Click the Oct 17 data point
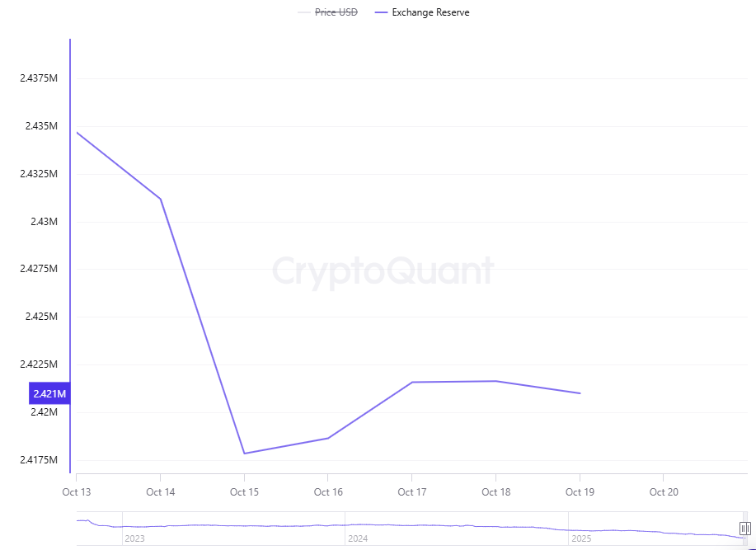This screenshot has width=756, height=550. 411,382
